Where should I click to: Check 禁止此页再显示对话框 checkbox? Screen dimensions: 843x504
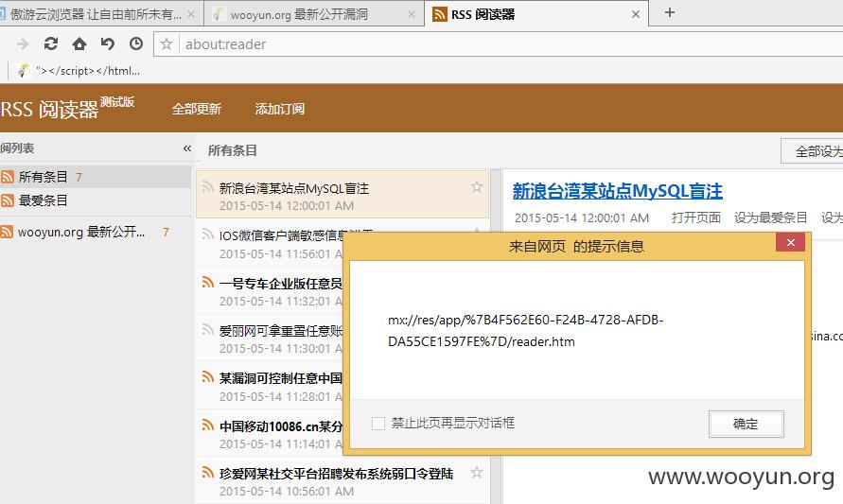(378, 424)
